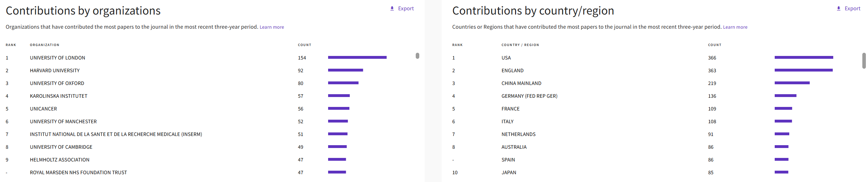The height and width of the screenshot is (182, 868).
Task: Click count 52 for University of Manchester
Action: pyautogui.click(x=300, y=121)
